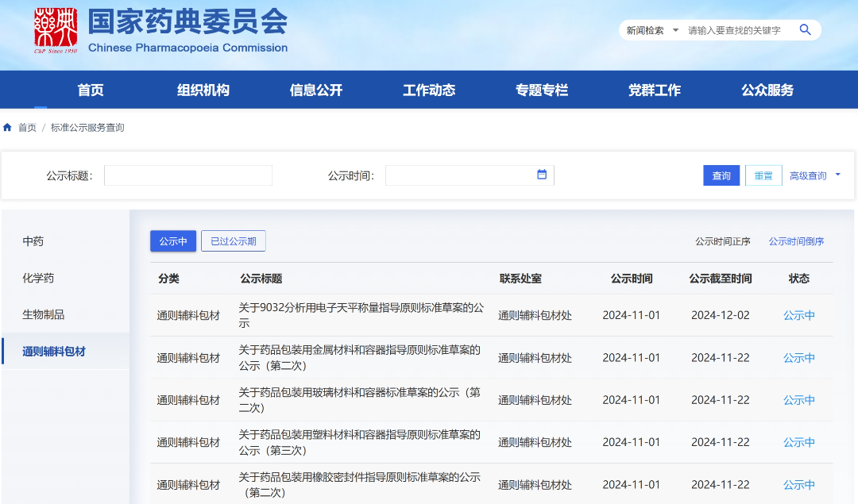Click the 公示截至时间 column header
Image resolution: width=858 pixels, height=504 pixels.
(x=720, y=279)
